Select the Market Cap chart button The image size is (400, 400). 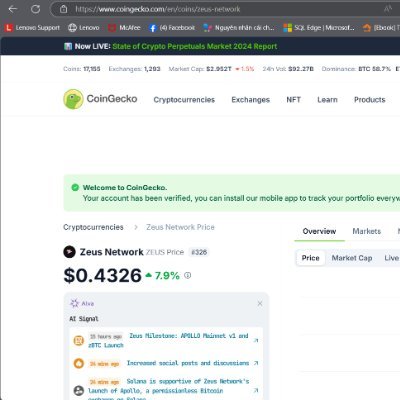coord(352,258)
